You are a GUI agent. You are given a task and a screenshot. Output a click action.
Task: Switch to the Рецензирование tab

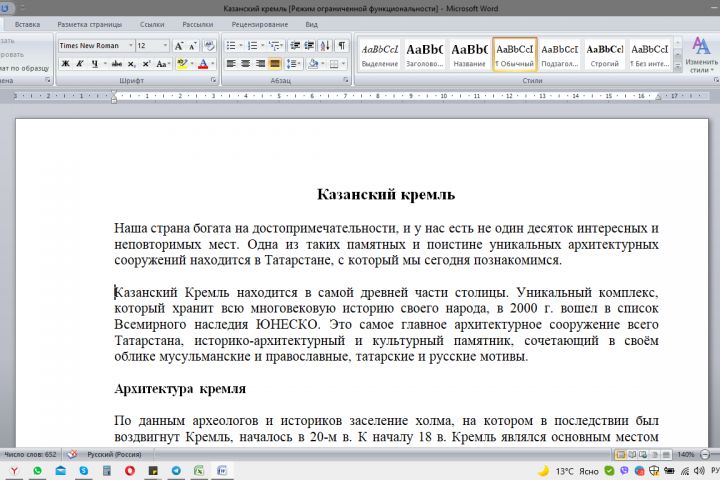[260, 24]
